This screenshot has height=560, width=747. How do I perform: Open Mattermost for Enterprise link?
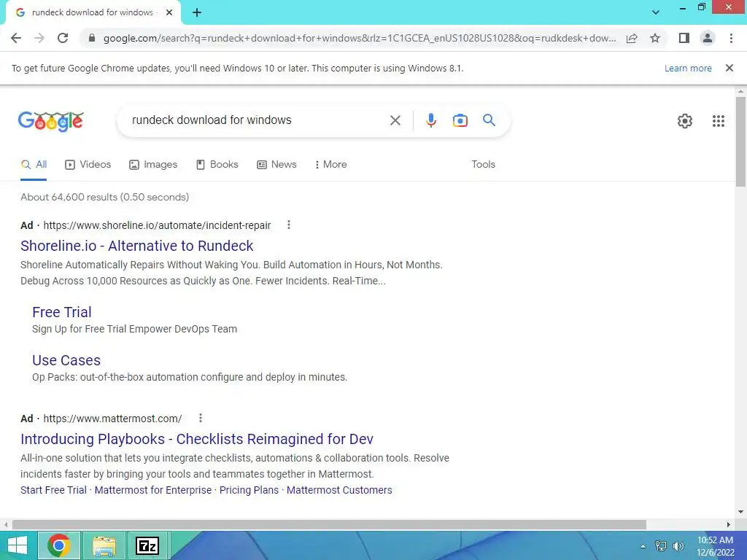click(x=153, y=490)
